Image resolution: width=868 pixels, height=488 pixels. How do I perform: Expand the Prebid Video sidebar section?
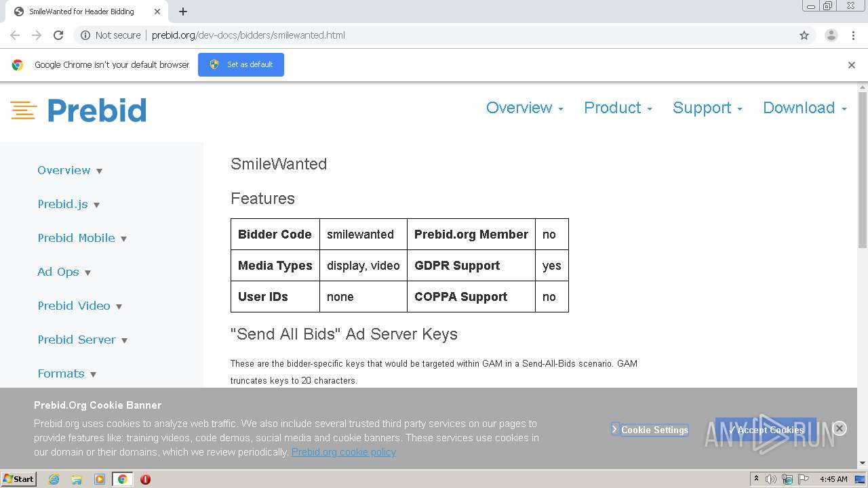(x=79, y=306)
